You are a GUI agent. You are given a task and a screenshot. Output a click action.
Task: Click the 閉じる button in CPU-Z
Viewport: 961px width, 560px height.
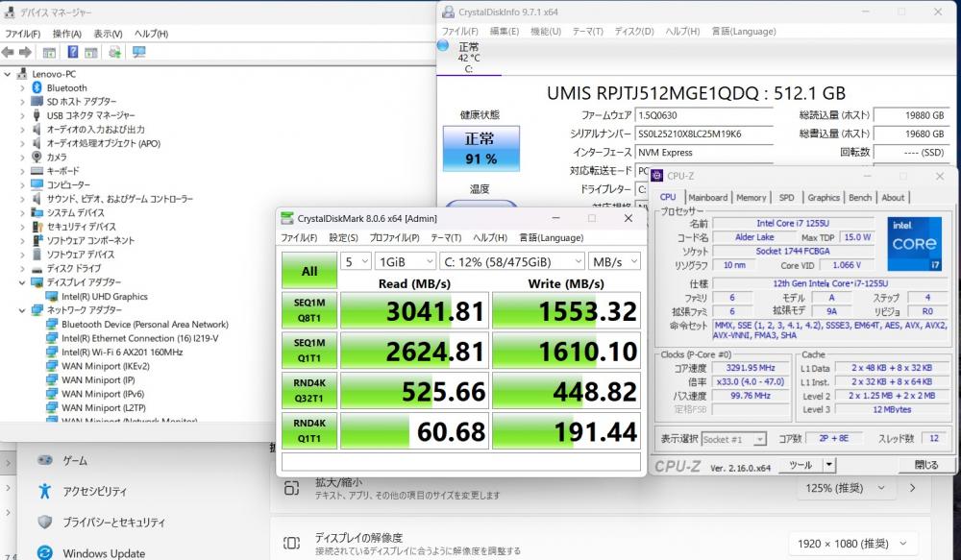click(x=925, y=464)
